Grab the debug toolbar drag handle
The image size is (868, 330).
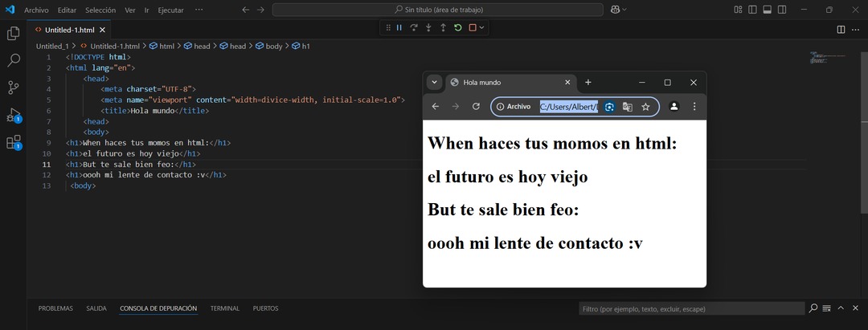pyautogui.click(x=388, y=27)
